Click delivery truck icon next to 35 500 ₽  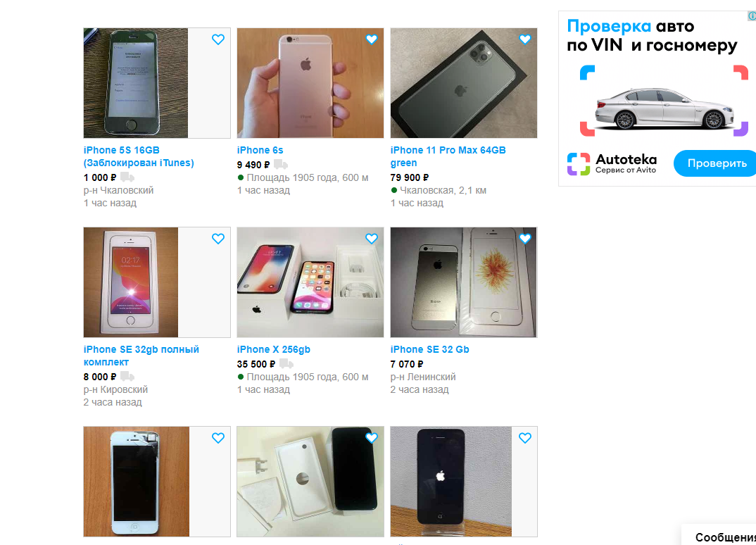(x=286, y=364)
